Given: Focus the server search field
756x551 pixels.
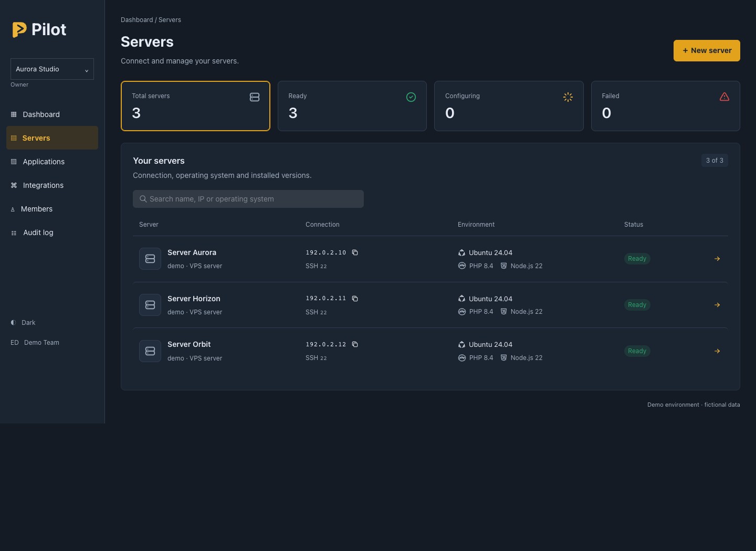Looking at the screenshot, I should click(248, 199).
